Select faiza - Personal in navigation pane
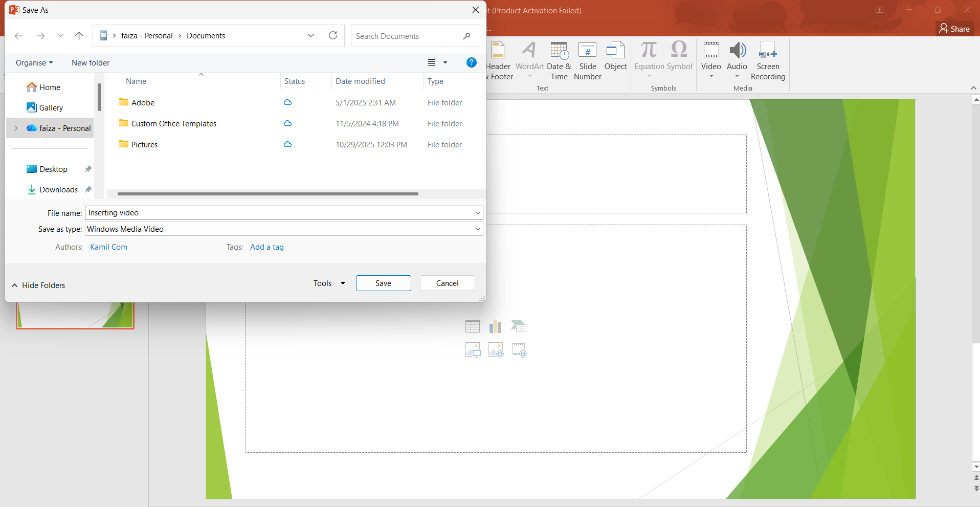Viewport: 980px width, 507px height. click(x=65, y=128)
